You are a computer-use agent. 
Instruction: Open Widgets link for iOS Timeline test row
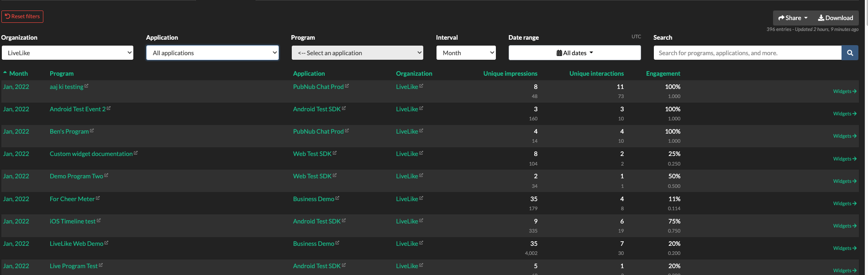pyautogui.click(x=844, y=226)
